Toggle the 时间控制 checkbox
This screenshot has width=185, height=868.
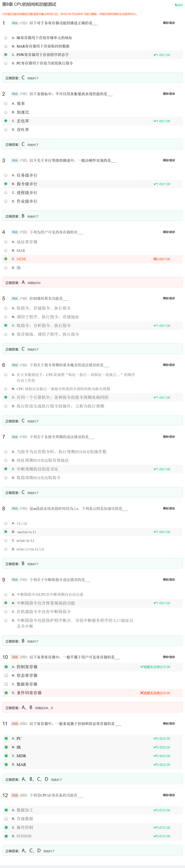click(x=6, y=836)
